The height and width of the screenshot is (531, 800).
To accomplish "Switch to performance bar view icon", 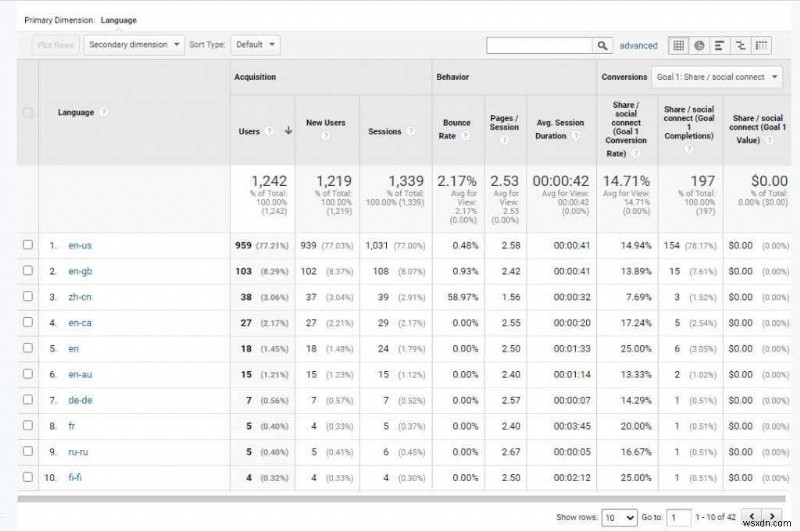I will pos(719,45).
